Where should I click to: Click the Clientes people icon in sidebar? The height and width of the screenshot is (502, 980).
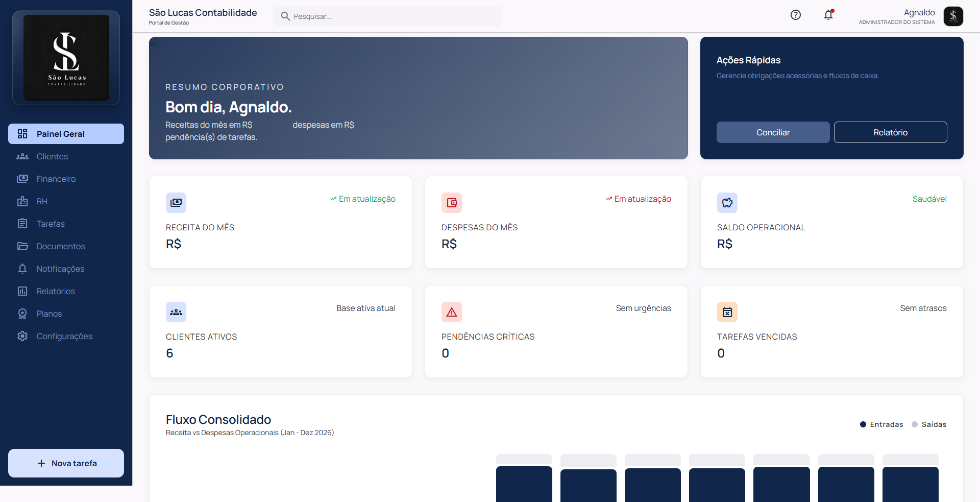click(22, 156)
